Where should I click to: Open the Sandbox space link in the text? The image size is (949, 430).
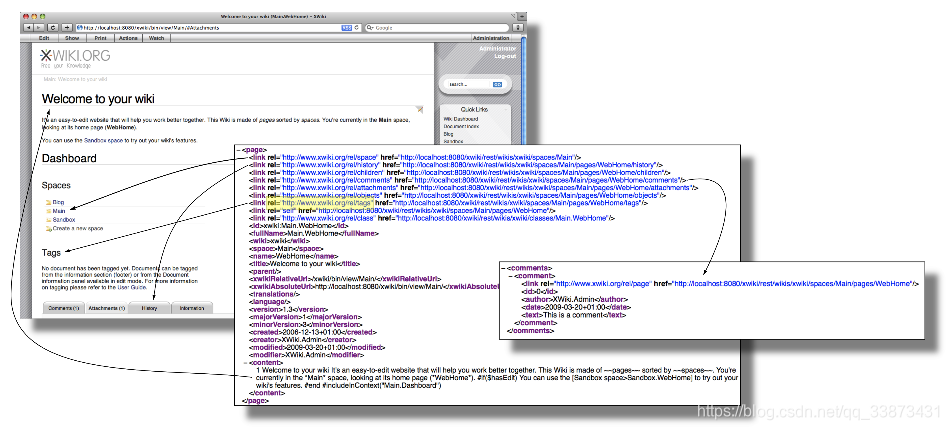[x=103, y=141]
